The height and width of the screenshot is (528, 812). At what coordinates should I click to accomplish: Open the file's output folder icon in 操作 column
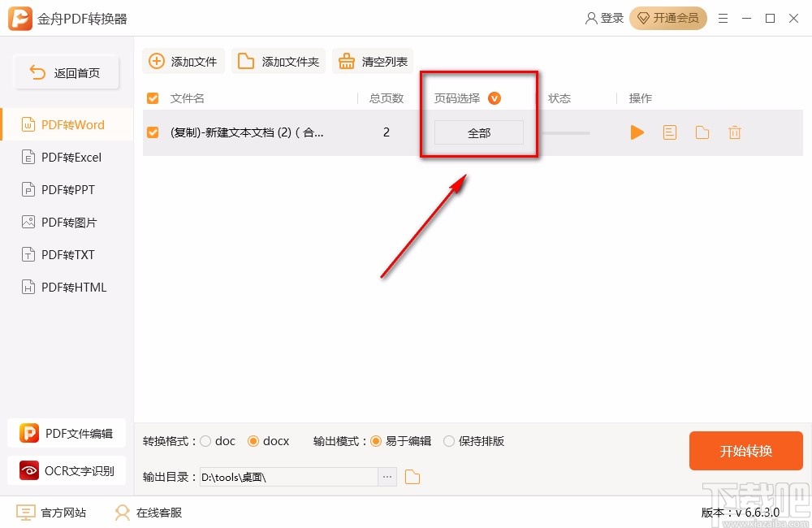pos(702,132)
